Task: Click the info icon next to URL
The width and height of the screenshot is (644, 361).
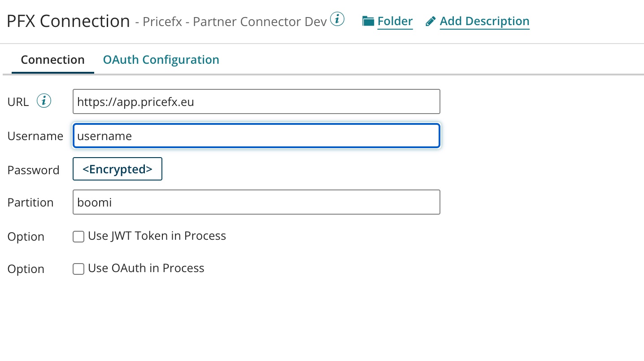Action: (x=44, y=101)
